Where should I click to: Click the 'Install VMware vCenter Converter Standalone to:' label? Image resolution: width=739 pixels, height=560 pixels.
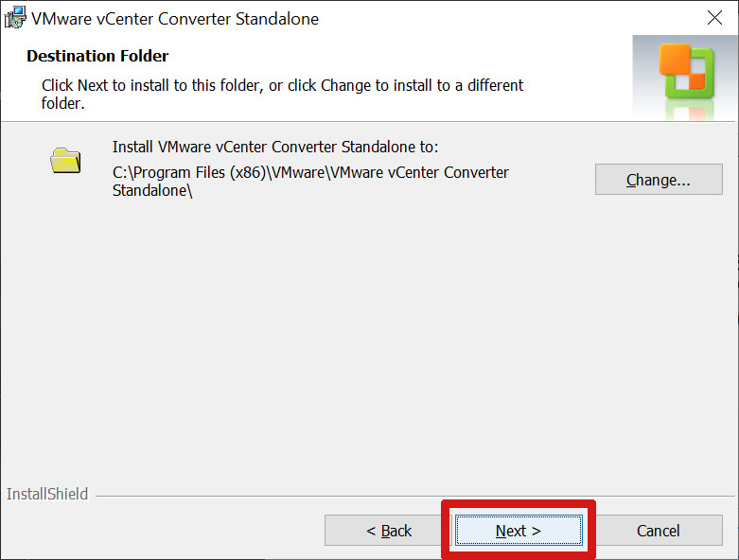[275, 147]
